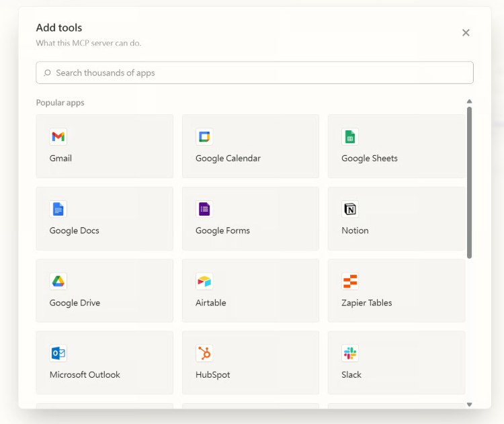Pick the Google Docs icon
Screen dimensions: 504x424
pyautogui.click(x=58, y=209)
